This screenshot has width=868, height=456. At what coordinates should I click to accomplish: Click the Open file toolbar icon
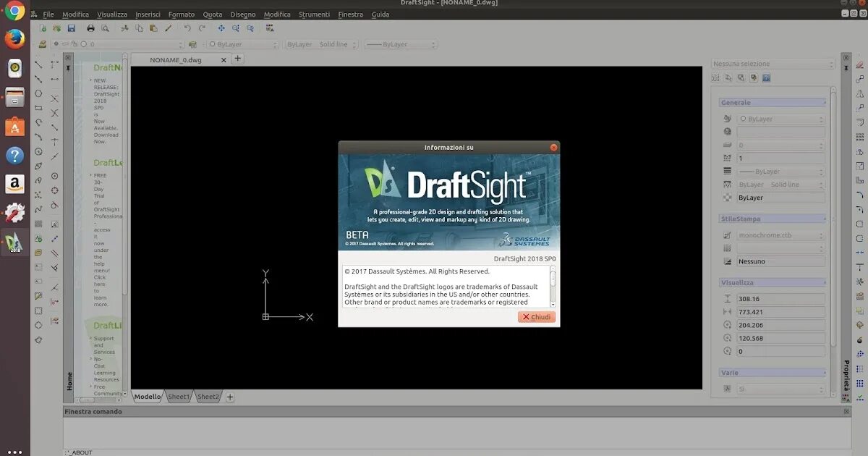coord(57,28)
